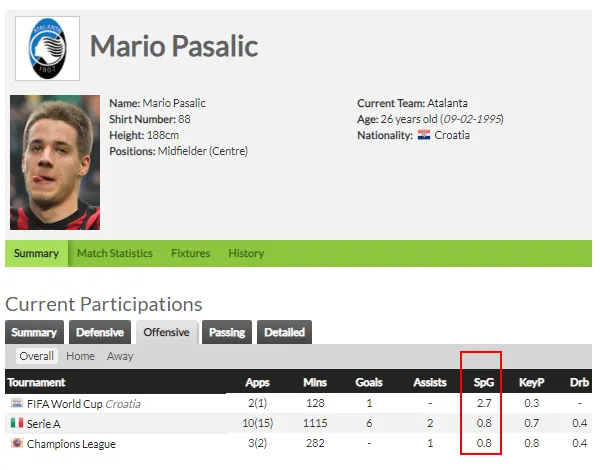
Task: Switch to the Defensive stats tab
Action: pos(100,332)
